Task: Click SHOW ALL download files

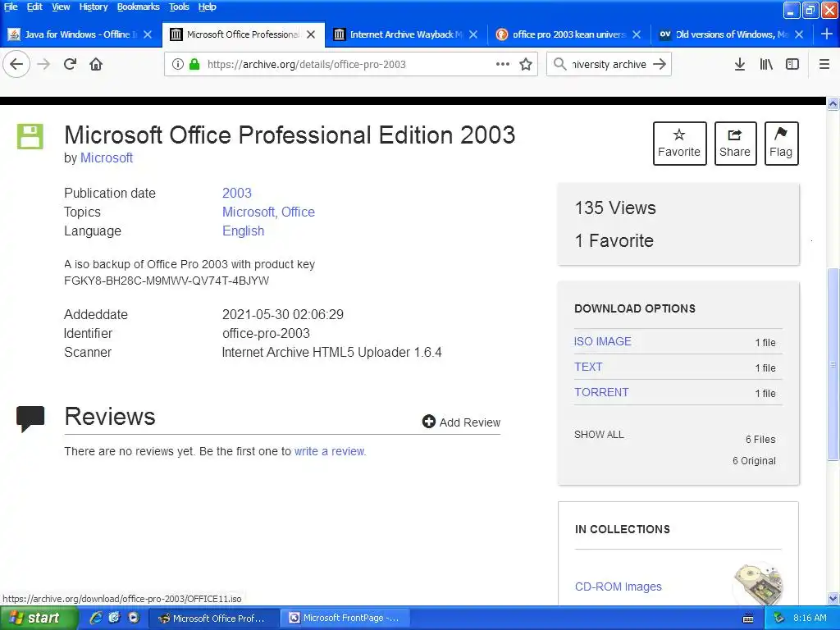Action: point(599,435)
